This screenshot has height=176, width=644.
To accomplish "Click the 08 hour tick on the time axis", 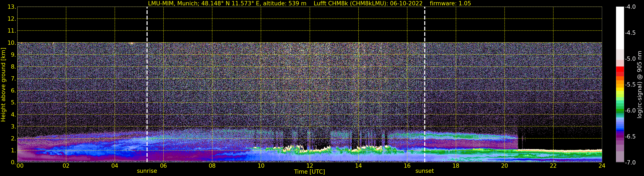I will (x=212, y=166).
